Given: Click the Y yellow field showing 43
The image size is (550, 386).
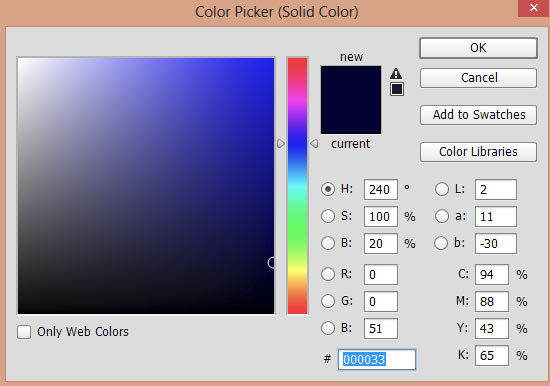Looking at the screenshot, I should pos(492,328).
